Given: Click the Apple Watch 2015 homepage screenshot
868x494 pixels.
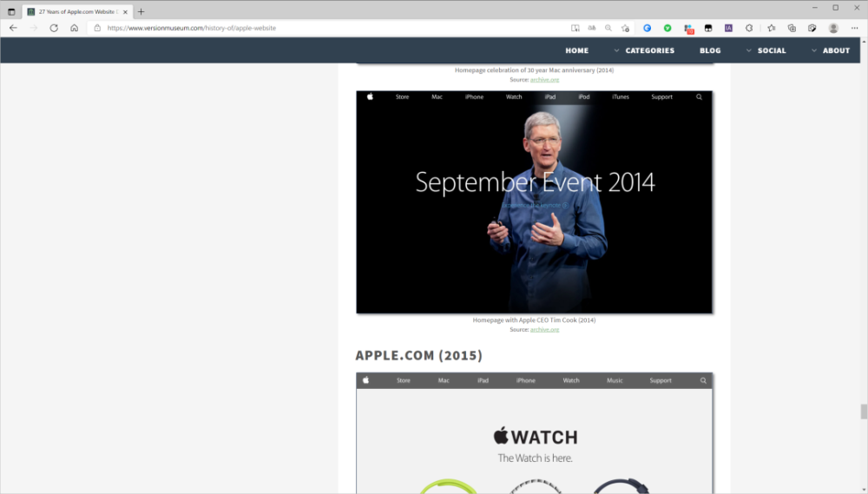Looking at the screenshot, I should pyautogui.click(x=534, y=433).
